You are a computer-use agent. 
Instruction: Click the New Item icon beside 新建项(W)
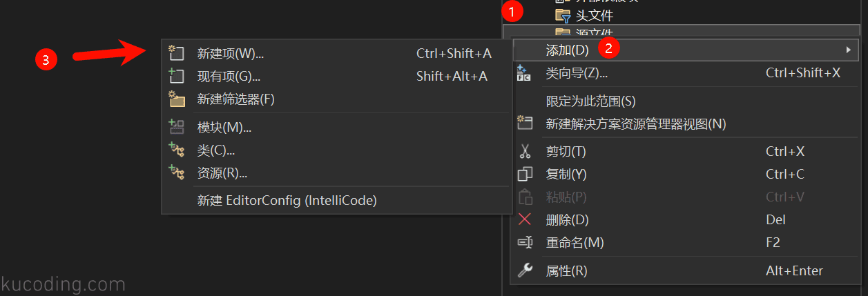click(177, 53)
